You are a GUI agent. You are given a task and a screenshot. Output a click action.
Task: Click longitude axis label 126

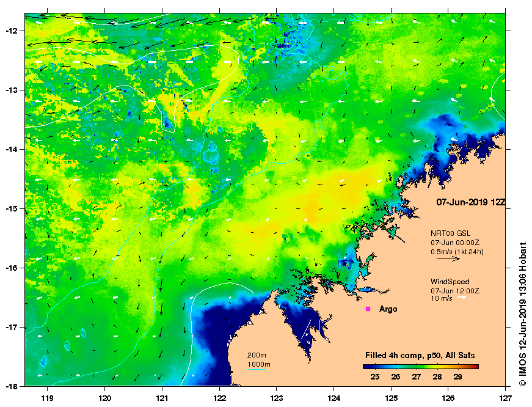[448, 398]
